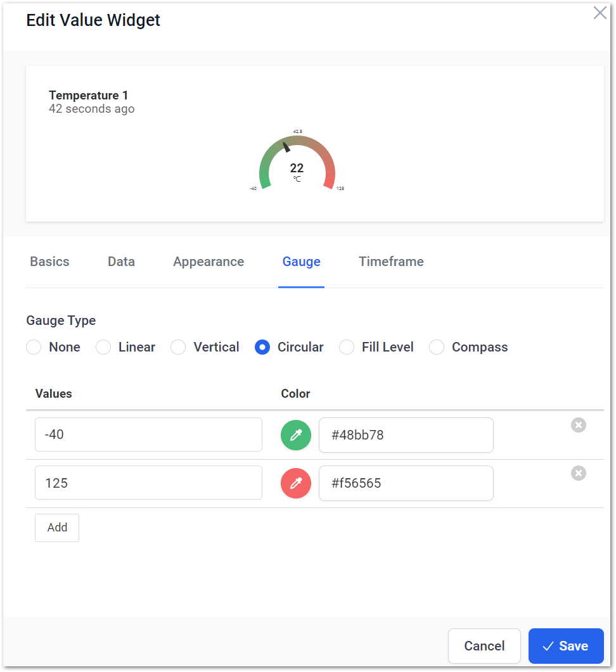Screen dimensions: 616x672
Task: Open green color picker for -40 value
Action: (295, 435)
